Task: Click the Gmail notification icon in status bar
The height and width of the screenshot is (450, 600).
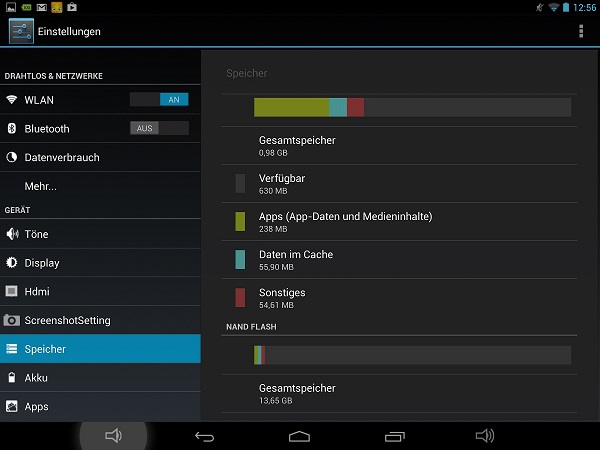Action: pyautogui.click(x=41, y=7)
